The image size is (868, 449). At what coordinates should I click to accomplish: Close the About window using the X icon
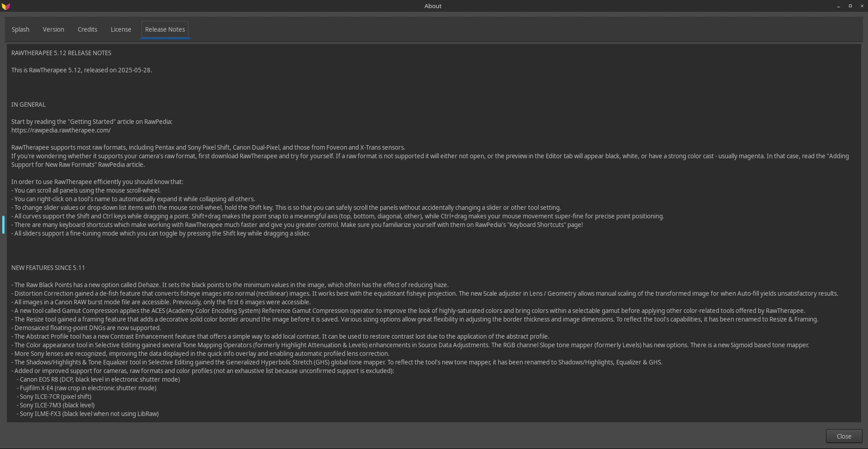862,6
